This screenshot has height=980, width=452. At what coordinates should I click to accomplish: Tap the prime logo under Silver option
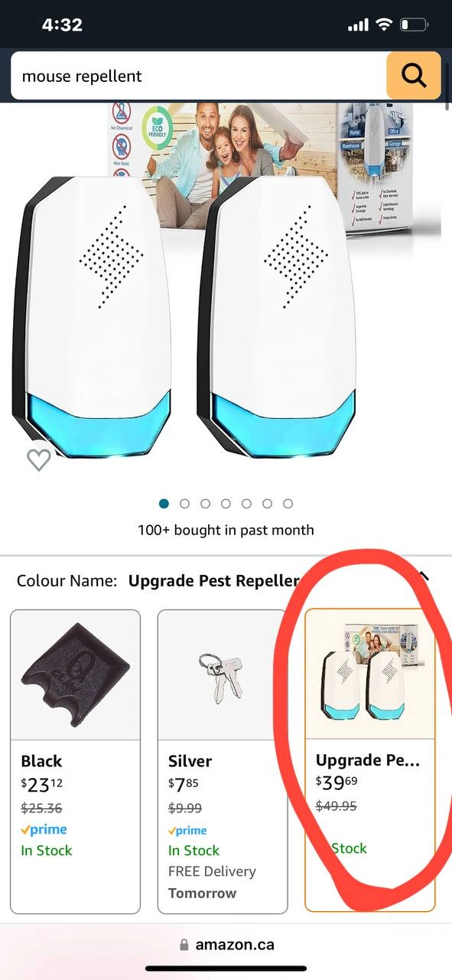point(187,830)
